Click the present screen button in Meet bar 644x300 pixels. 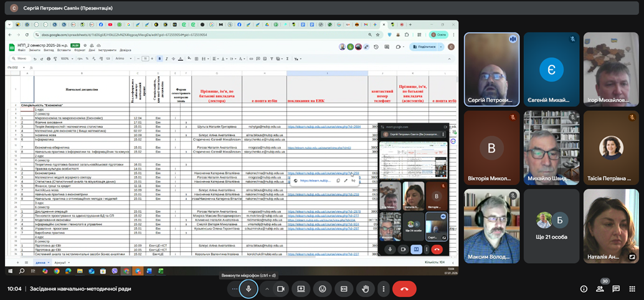[301, 289]
